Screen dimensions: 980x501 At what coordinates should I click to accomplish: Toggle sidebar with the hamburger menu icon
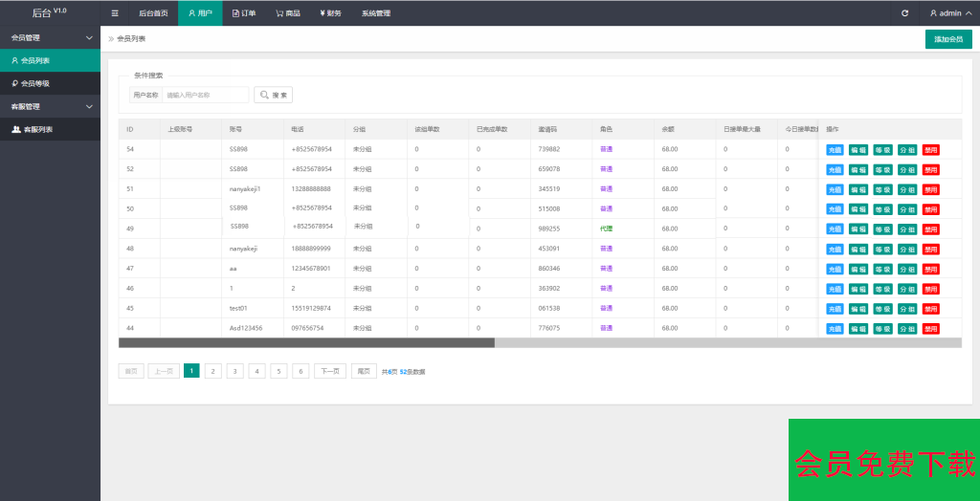(115, 13)
